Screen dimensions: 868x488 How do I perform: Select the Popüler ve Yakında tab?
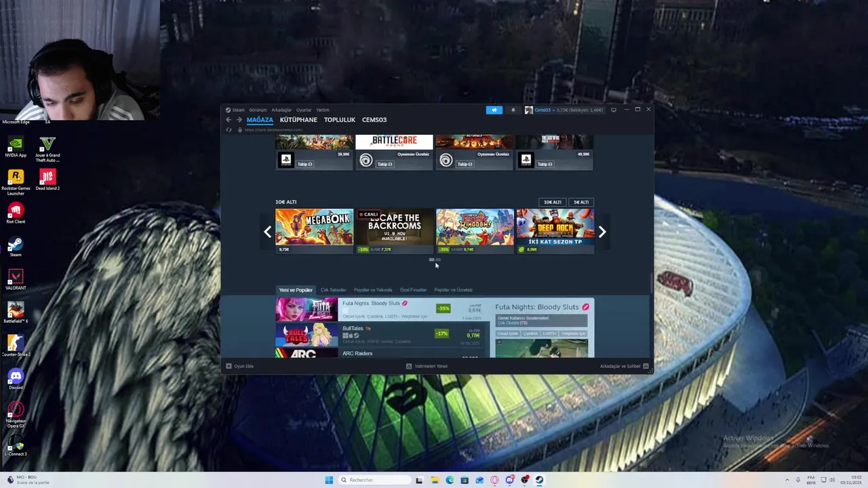[373, 290]
